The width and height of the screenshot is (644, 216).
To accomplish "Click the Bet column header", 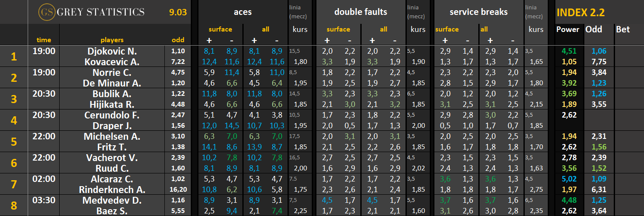I will (x=623, y=29).
